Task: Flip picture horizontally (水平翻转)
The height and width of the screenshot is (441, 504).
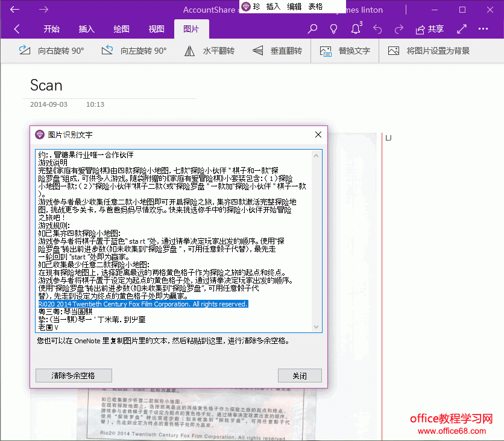Action: coord(209,51)
